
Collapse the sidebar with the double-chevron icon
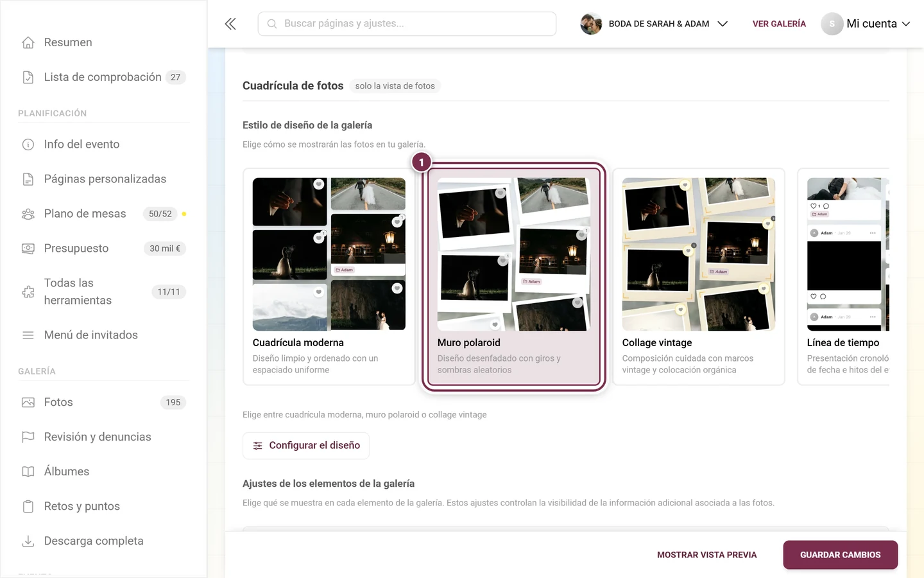point(230,24)
